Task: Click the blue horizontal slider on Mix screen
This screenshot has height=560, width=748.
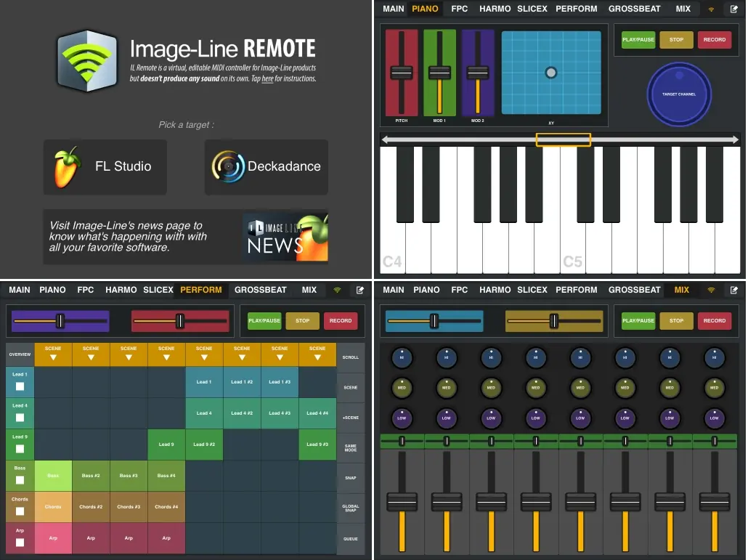Action: point(434,321)
